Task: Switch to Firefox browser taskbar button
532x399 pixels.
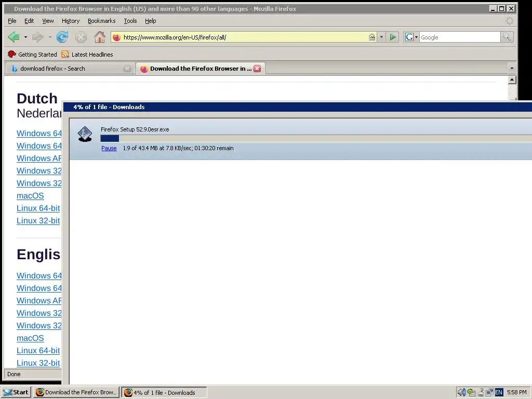Action: 76,392
